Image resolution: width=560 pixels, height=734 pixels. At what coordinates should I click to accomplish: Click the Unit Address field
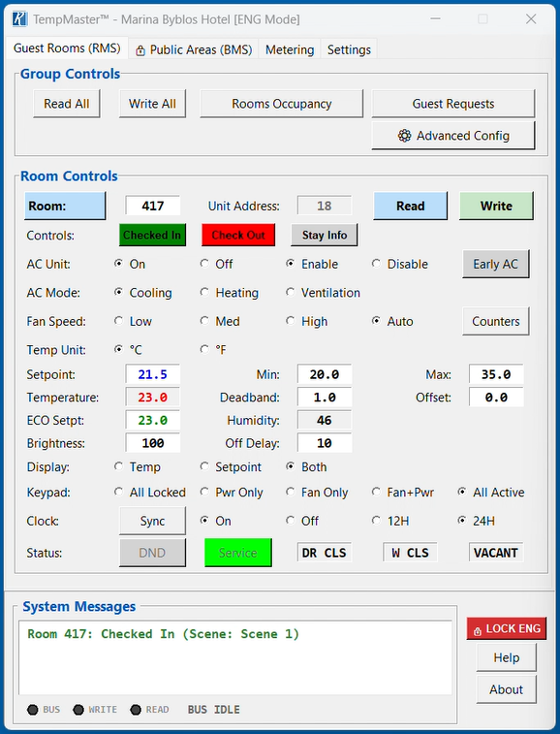tap(325, 206)
